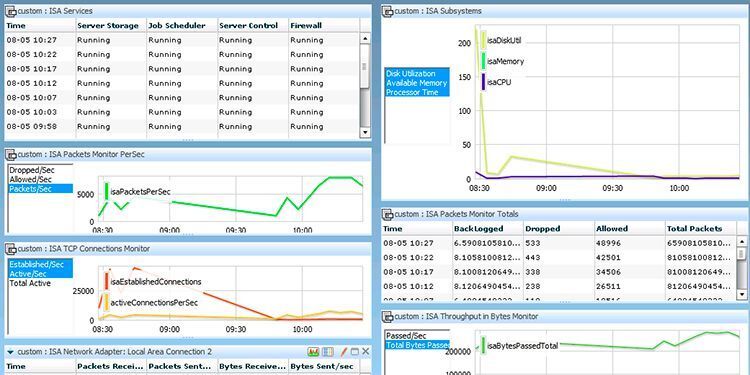The image size is (750, 375).
Task: Click the isaBytesPassedTotal legend swatch
Action: 484,345
